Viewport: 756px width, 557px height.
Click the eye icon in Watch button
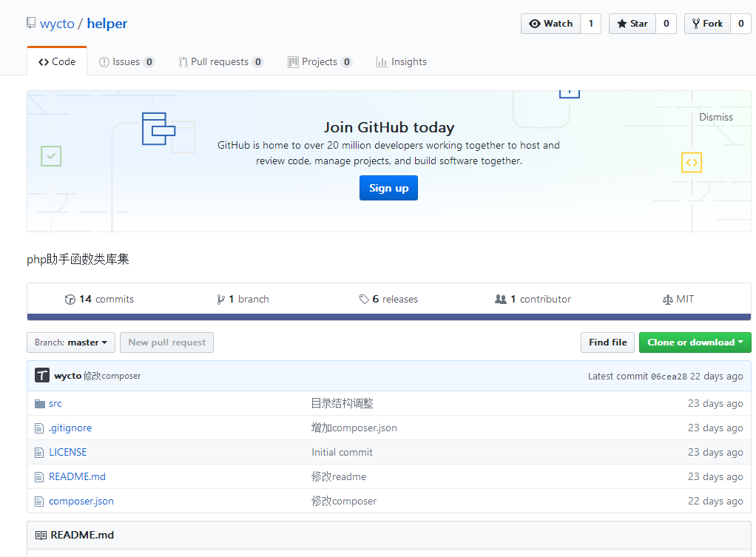(535, 24)
